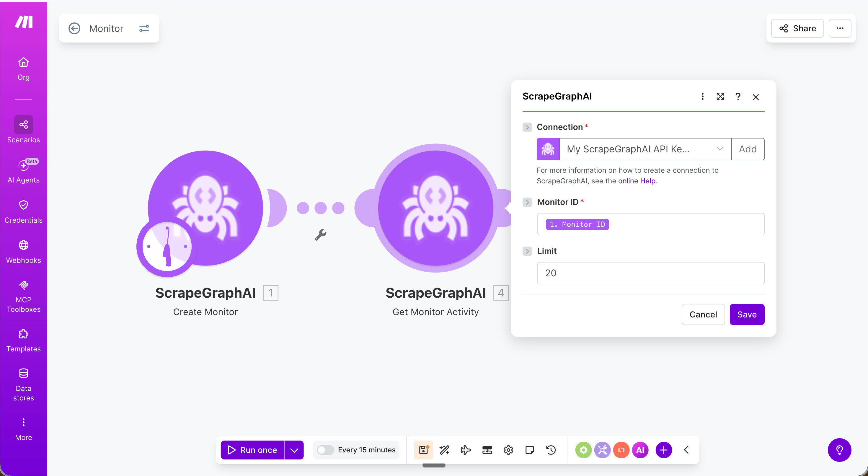Close the ScrapeGraphAI settings panel
Viewport: 868px width, 476px height.
point(756,97)
